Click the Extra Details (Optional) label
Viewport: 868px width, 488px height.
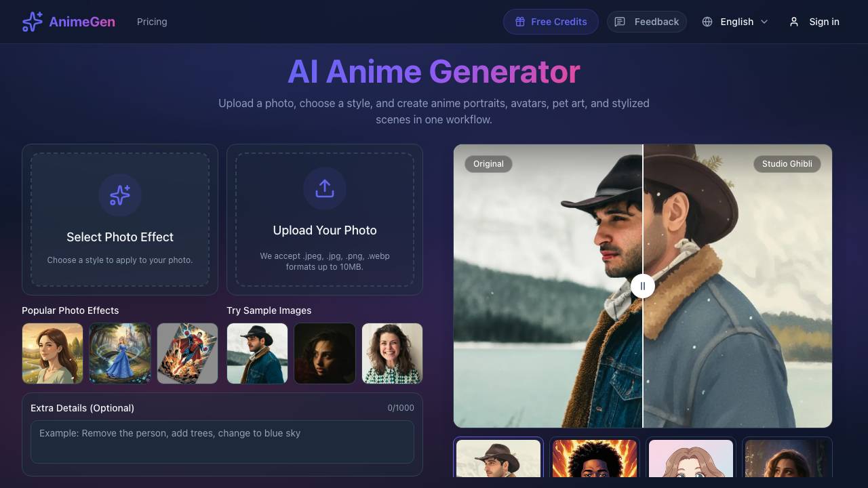tap(83, 408)
